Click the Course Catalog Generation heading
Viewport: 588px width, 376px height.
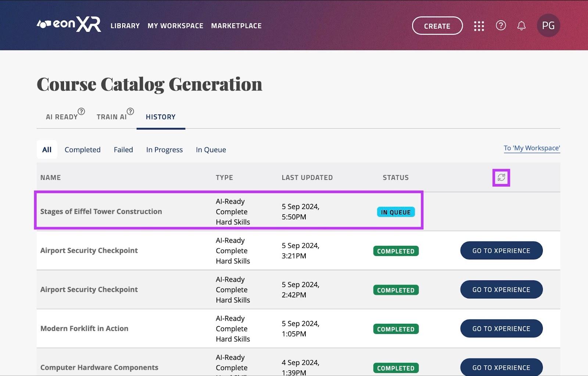coord(150,85)
